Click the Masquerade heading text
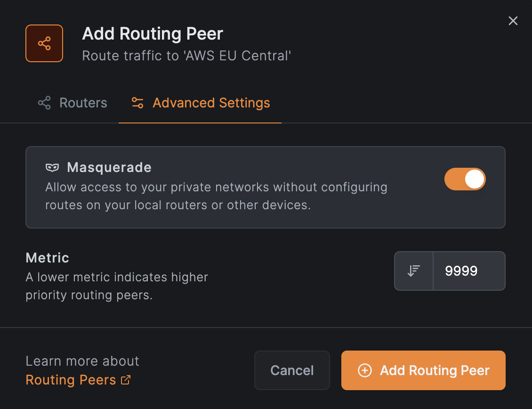Screen dimensions: 532x409 [x=109, y=167]
